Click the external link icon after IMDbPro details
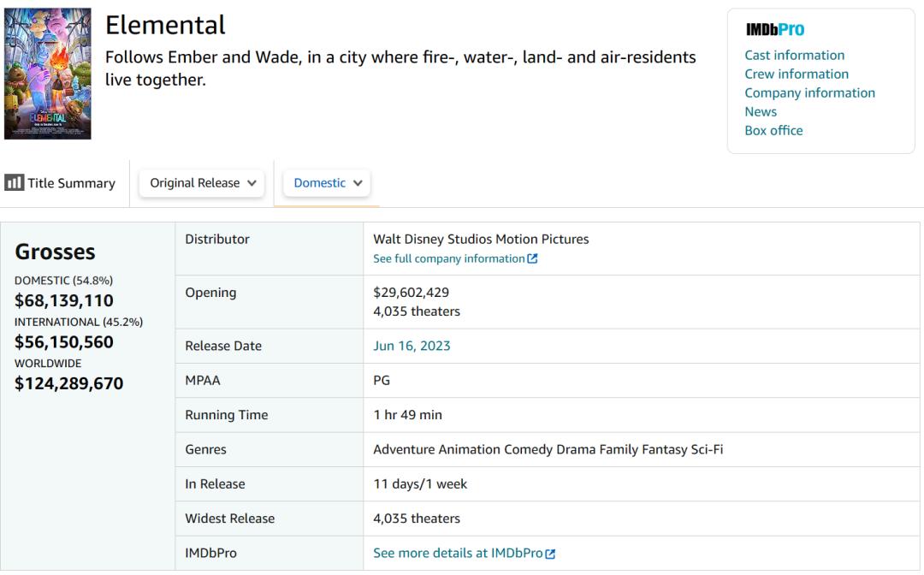Image resolution: width=924 pixels, height=575 pixels. (550, 554)
